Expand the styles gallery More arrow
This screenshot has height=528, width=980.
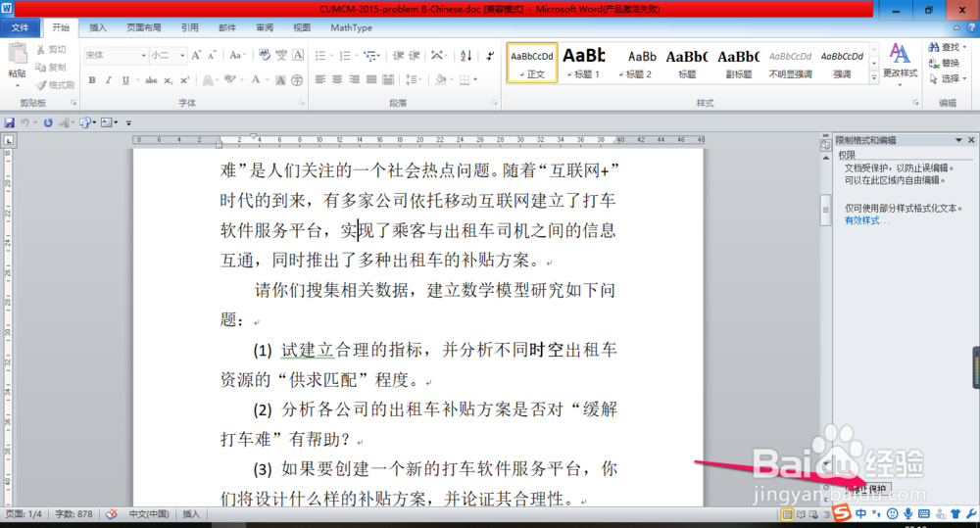[874, 77]
